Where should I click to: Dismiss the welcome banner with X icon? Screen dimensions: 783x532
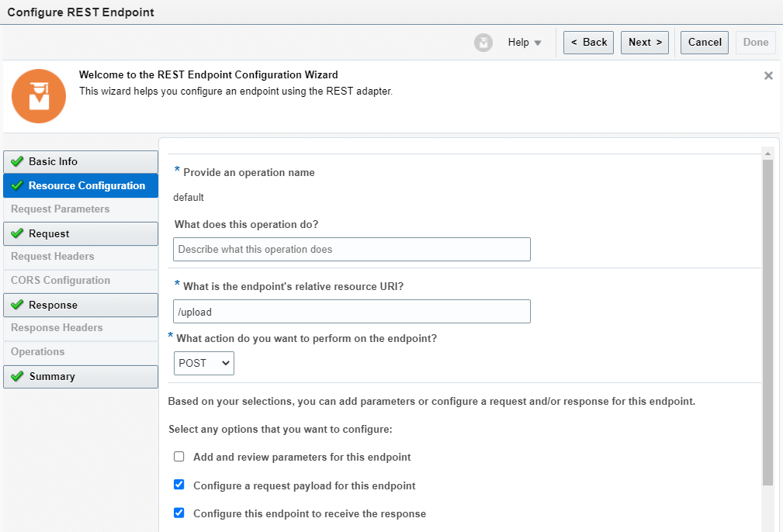coord(768,76)
